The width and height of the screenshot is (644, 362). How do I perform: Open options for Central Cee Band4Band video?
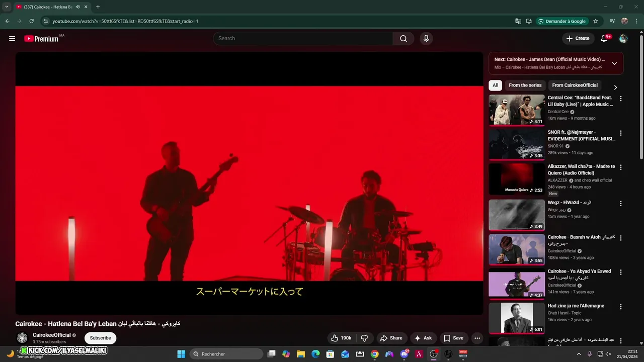coord(620,99)
